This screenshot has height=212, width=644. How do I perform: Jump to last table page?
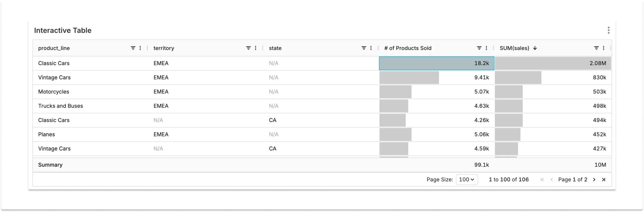[x=604, y=179]
